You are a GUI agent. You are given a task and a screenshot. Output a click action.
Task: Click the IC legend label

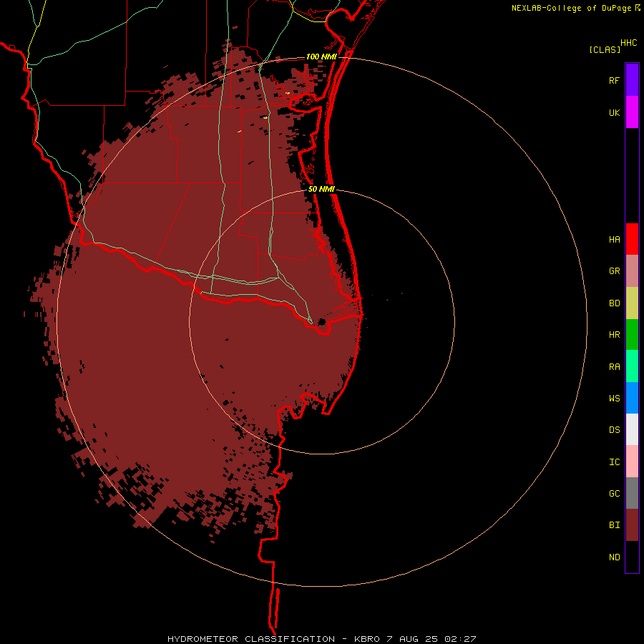point(614,462)
